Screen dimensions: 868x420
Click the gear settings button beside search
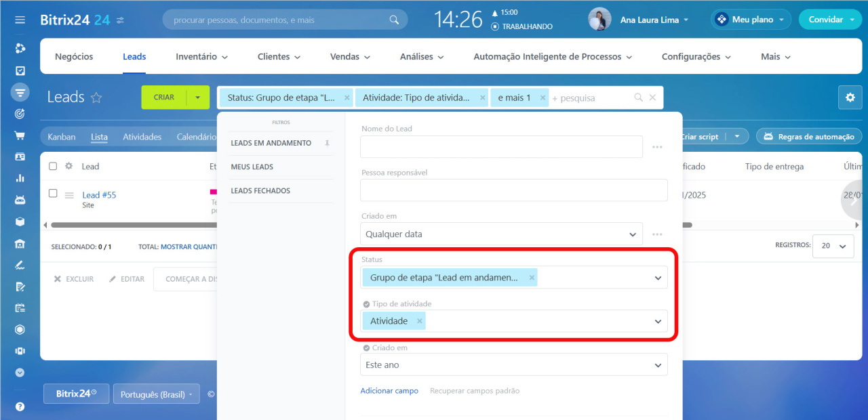[850, 98]
